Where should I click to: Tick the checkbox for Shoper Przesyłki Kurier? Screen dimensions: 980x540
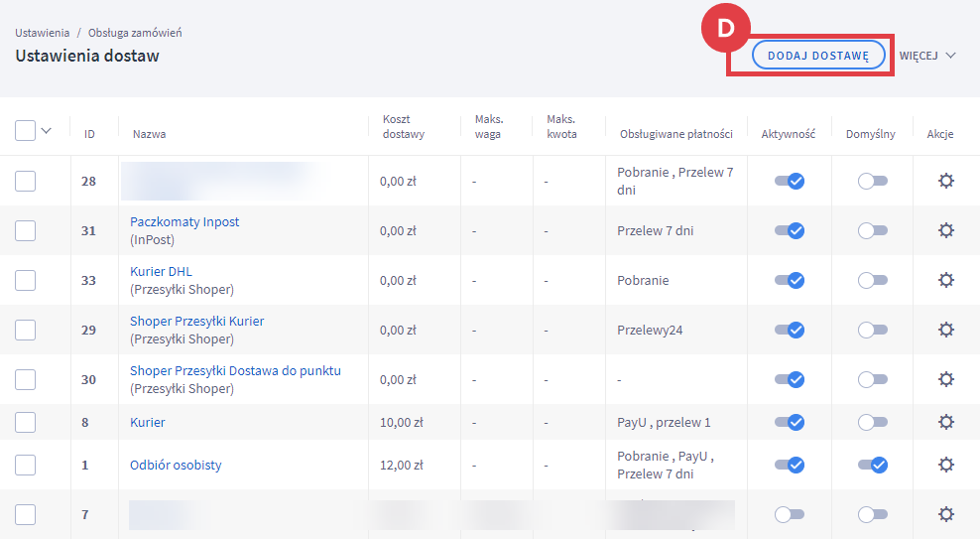click(x=25, y=330)
